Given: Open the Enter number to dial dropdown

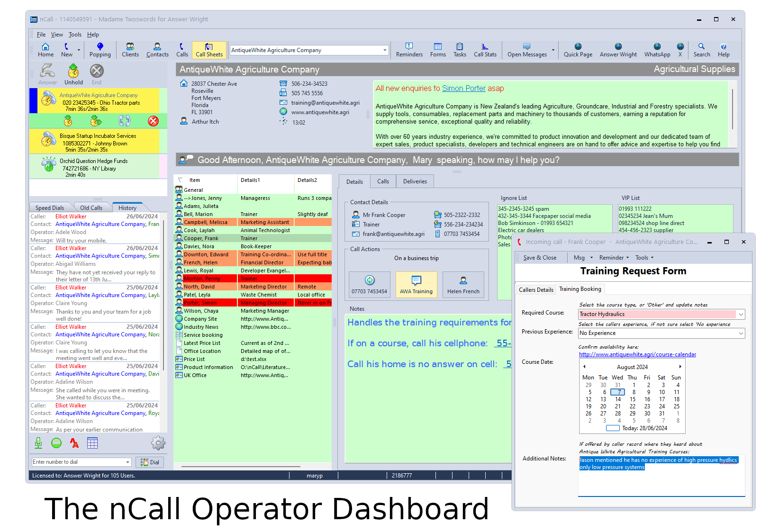Looking at the screenshot, I should point(127,462).
